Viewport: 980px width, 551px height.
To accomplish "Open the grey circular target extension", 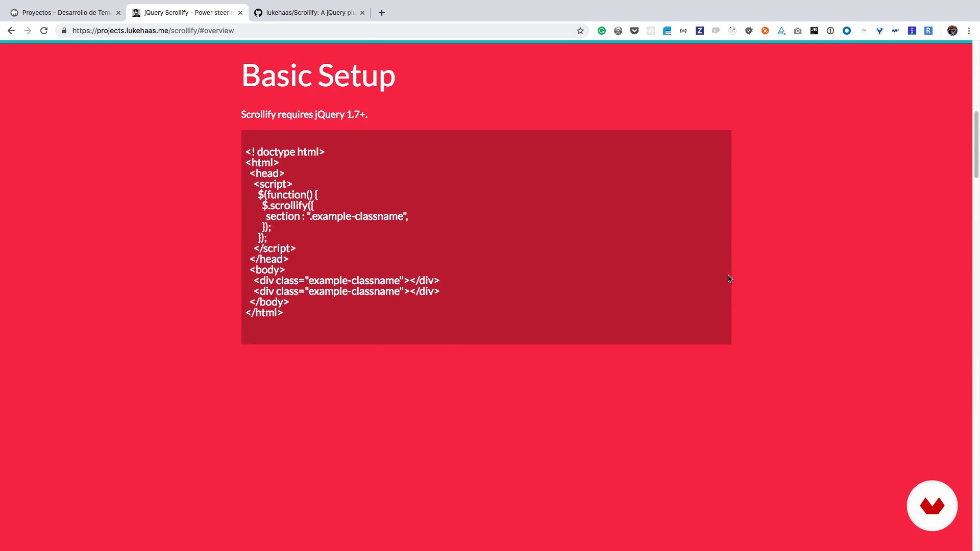I will pos(732,31).
